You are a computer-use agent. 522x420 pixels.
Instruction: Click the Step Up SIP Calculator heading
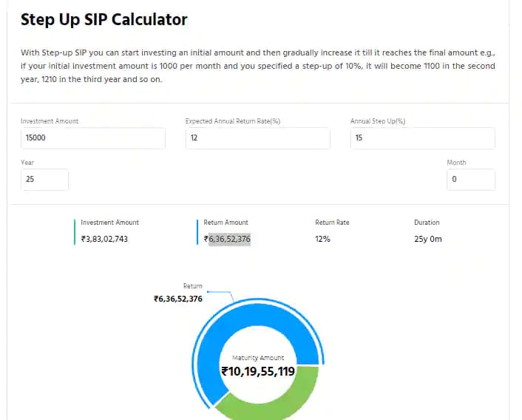point(104,20)
